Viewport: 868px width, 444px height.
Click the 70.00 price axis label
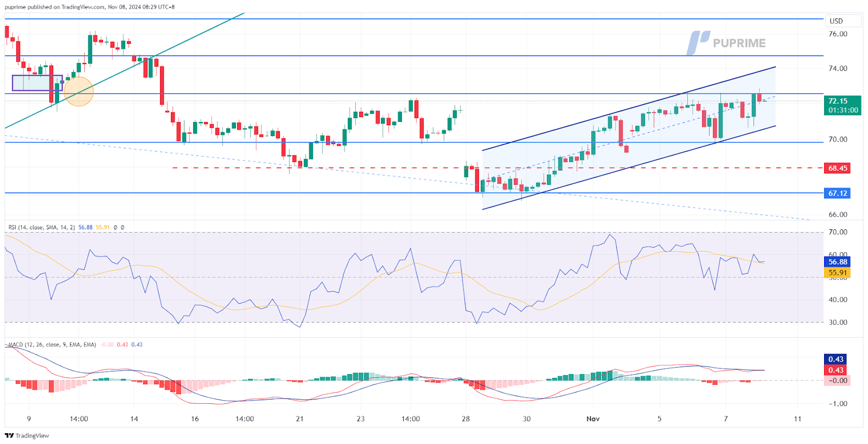[838, 139]
